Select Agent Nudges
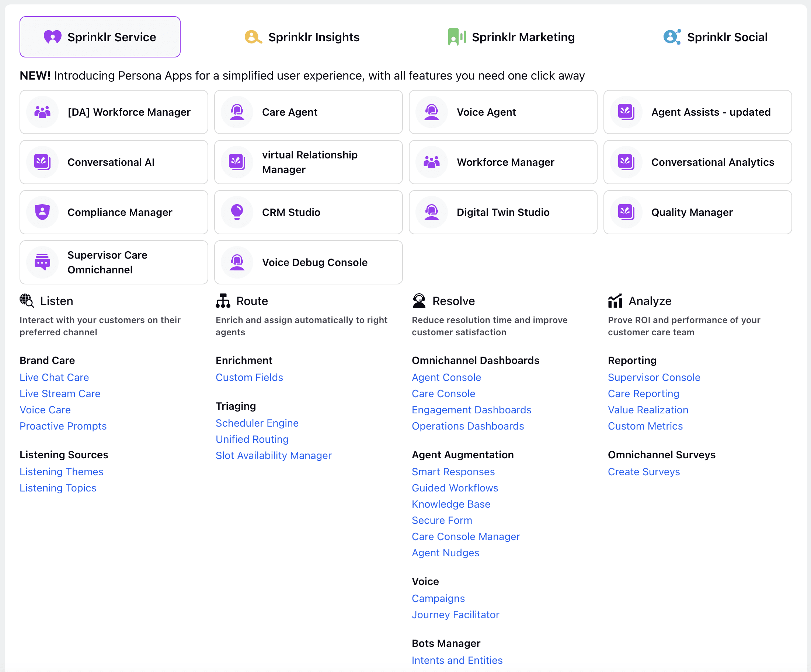The height and width of the screenshot is (672, 811). [x=446, y=553]
